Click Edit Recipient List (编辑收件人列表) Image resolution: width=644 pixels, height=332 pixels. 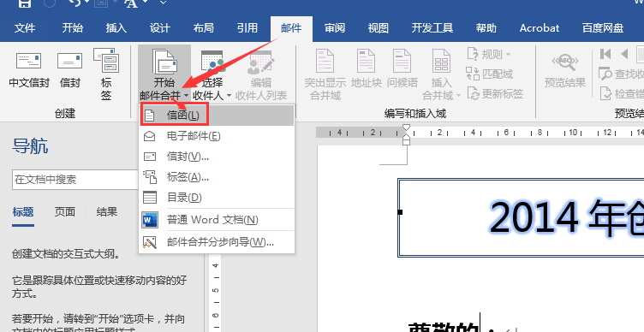(x=261, y=74)
